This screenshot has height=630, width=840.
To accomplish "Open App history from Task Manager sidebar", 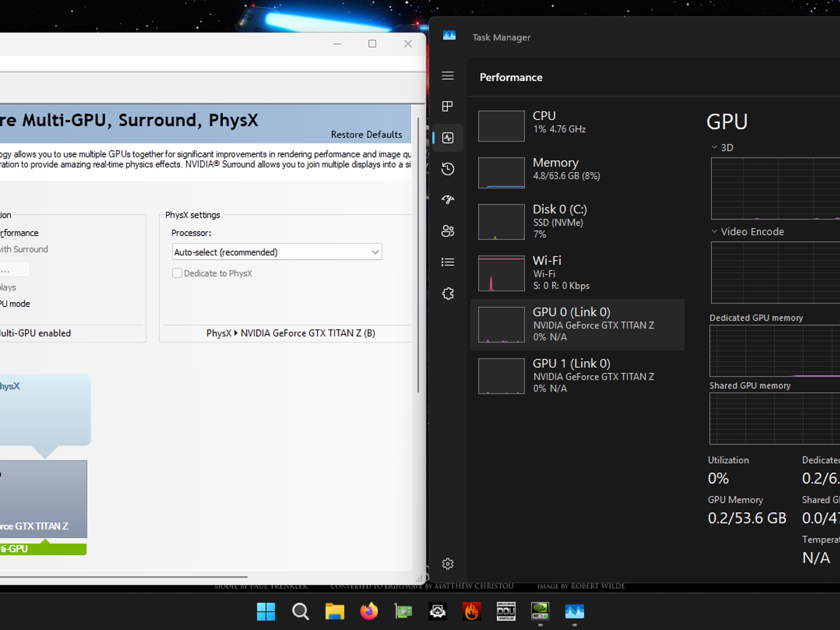I will pyautogui.click(x=447, y=169).
